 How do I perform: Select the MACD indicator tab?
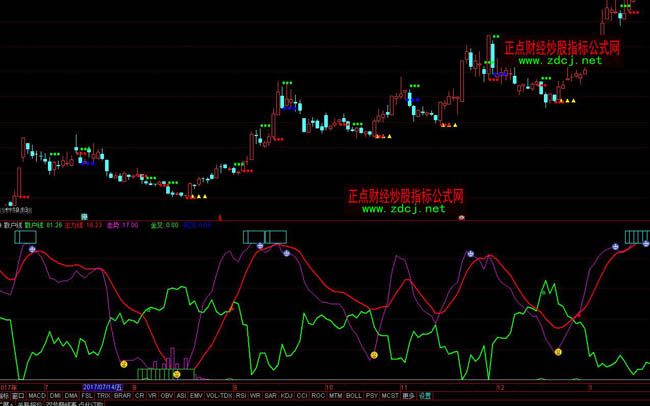coord(36,395)
